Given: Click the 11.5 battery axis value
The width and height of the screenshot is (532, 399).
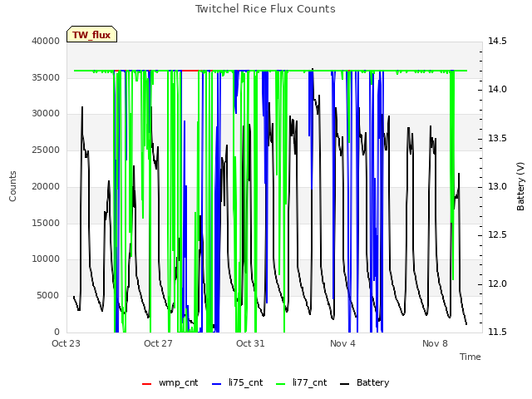Looking at the screenshot, I should point(497,332).
